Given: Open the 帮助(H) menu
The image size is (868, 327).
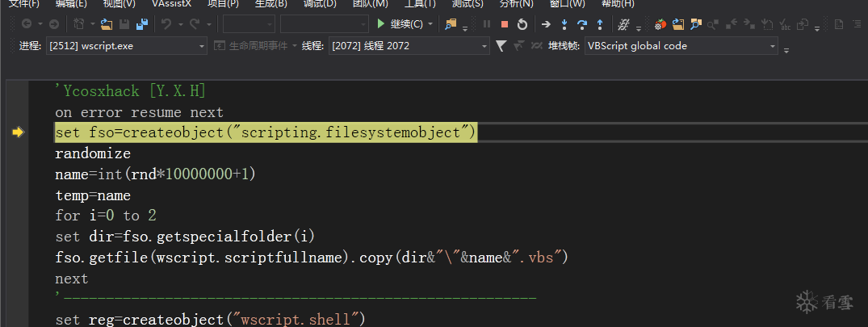Looking at the screenshot, I should (x=618, y=3).
